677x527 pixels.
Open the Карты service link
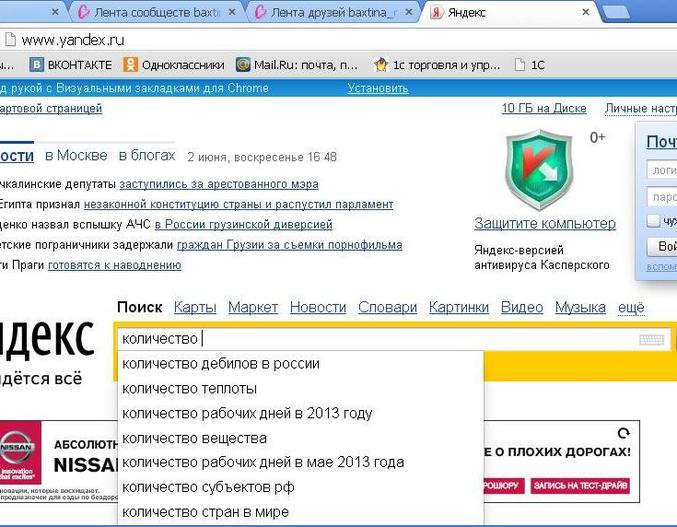(194, 307)
